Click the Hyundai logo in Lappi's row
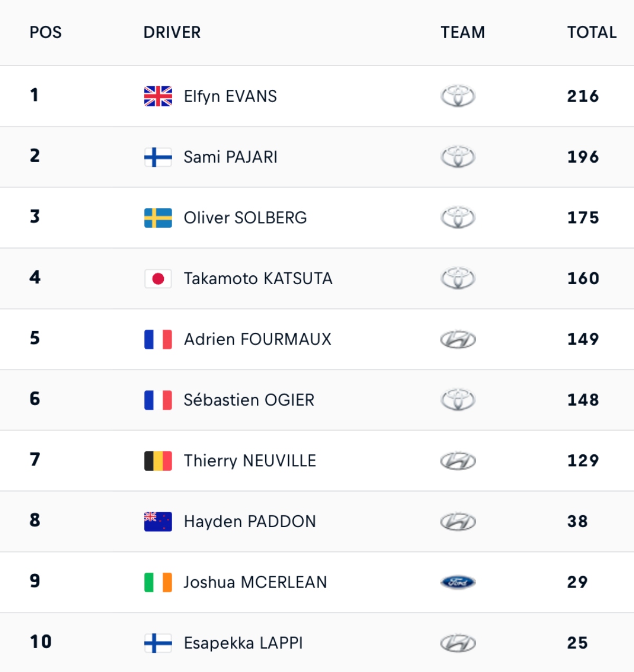Viewport: 634px width, 672px height. point(458,643)
